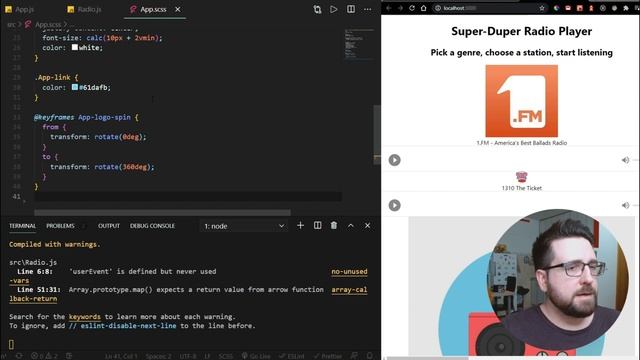Switch to the App.js editor tab
This screenshot has height=360, width=640.
(20, 9)
